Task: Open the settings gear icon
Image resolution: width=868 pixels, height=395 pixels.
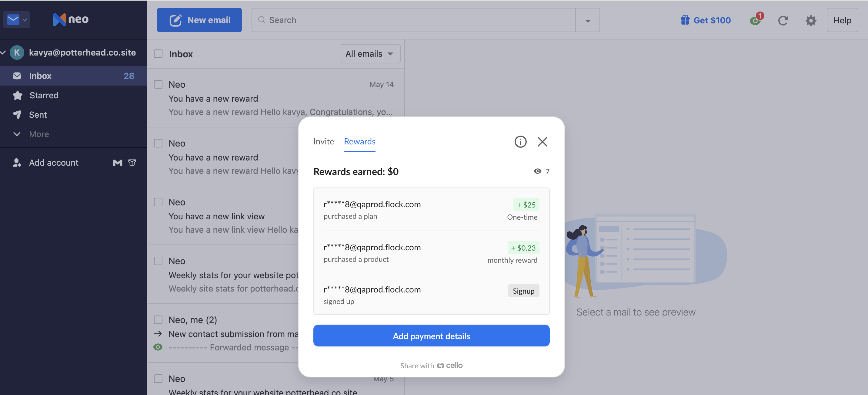Action: tap(811, 21)
